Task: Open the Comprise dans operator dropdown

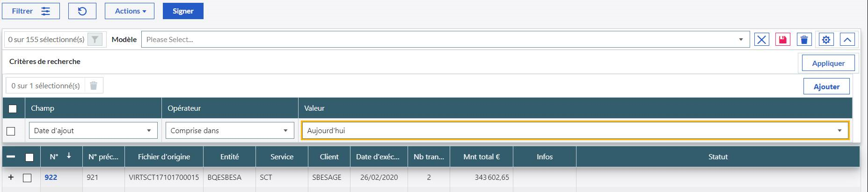Action: click(229, 131)
